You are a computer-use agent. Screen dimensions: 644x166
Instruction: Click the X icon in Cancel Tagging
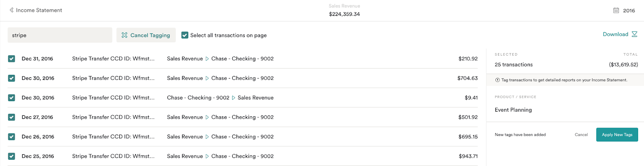click(x=124, y=35)
